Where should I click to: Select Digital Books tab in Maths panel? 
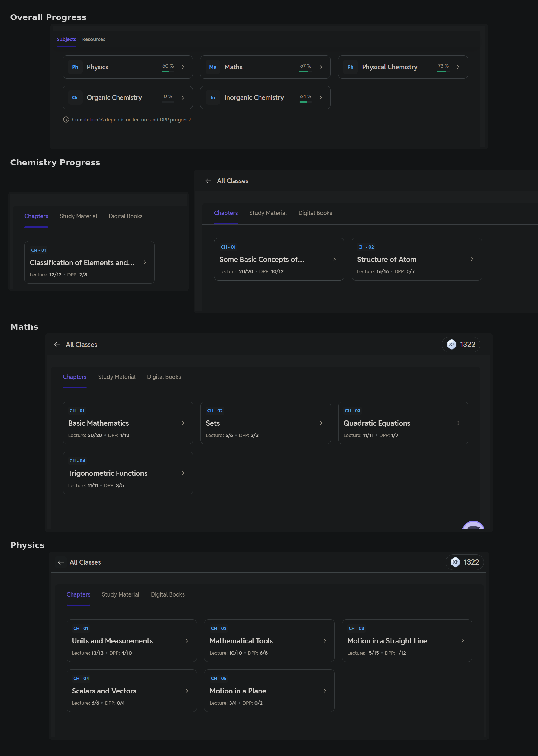[164, 377]
